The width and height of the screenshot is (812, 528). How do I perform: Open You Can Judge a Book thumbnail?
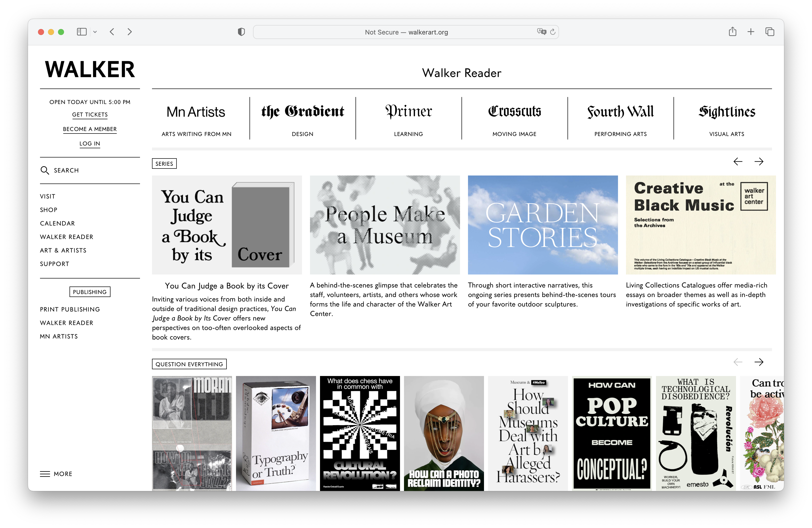227,225
